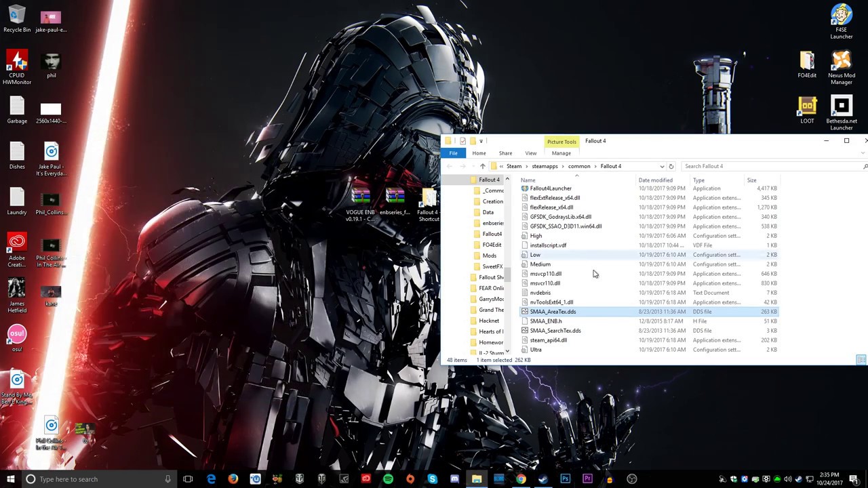Open Premiere Pro from taskbar
The image size is (868, 488).
[x=587, y=479]
